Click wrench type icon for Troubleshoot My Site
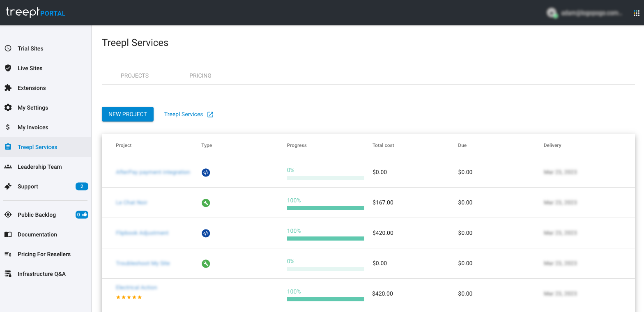This screenshot has width=644, height=312. 206,264
